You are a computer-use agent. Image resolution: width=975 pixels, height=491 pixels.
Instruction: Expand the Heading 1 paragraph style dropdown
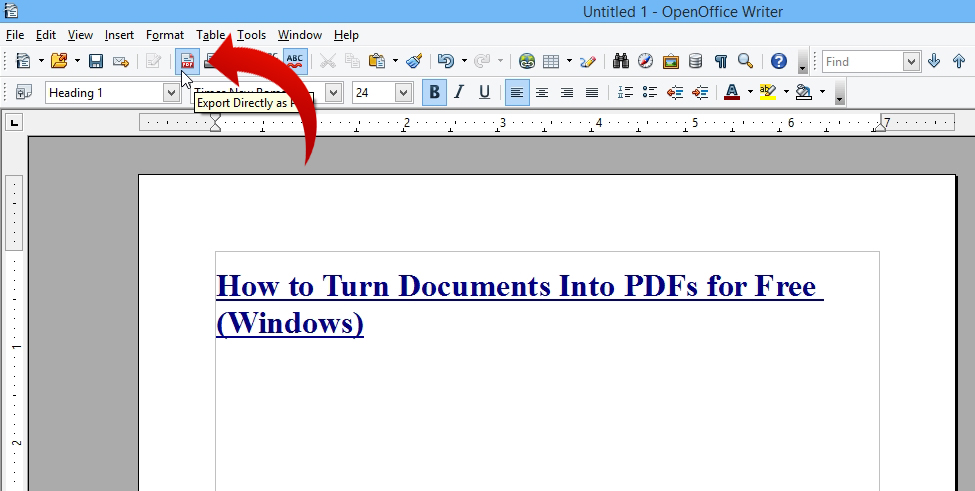171,93
